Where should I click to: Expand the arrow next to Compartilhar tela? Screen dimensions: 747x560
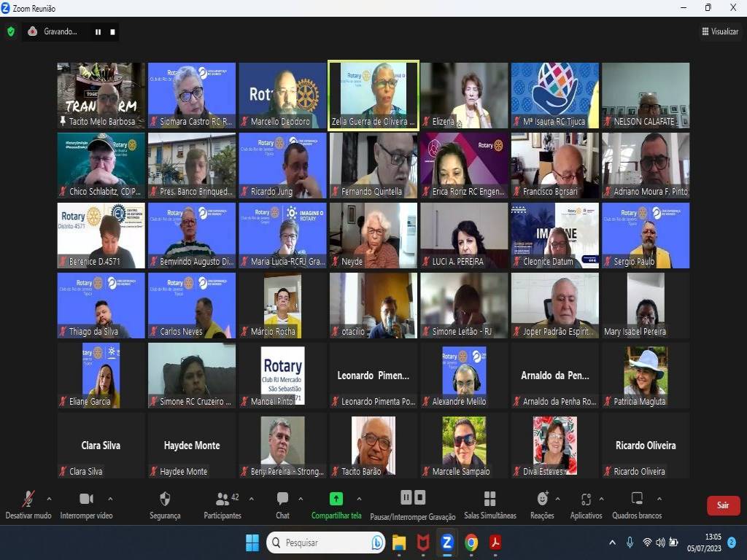(x=359, y=499)
